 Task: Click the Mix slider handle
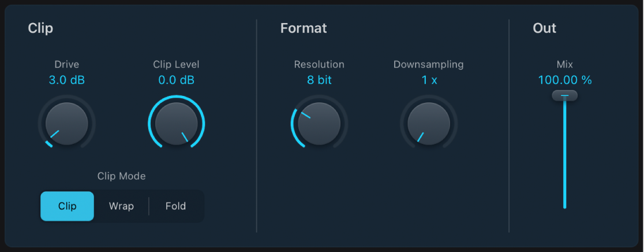(564, 96)
